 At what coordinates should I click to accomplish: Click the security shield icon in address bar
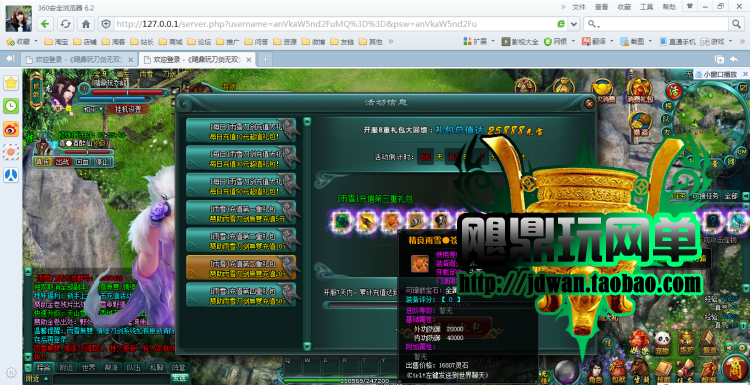coord(106,24)
